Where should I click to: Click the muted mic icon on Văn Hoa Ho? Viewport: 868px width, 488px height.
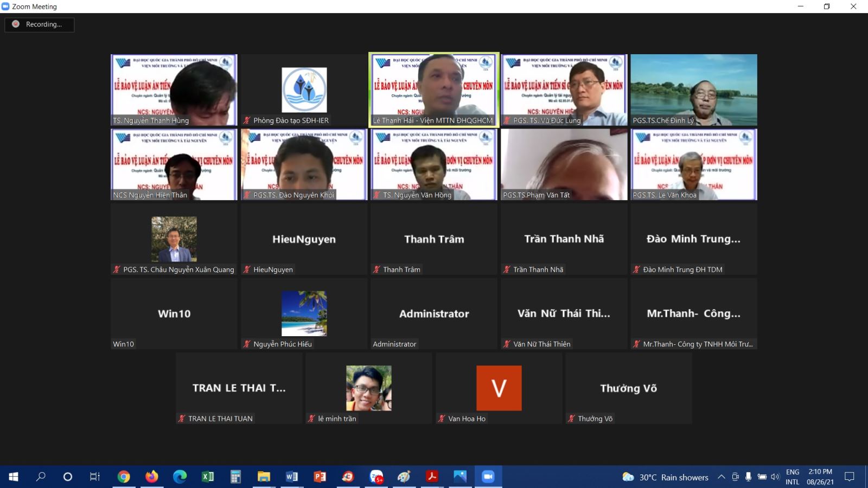[x=442, y=419]
